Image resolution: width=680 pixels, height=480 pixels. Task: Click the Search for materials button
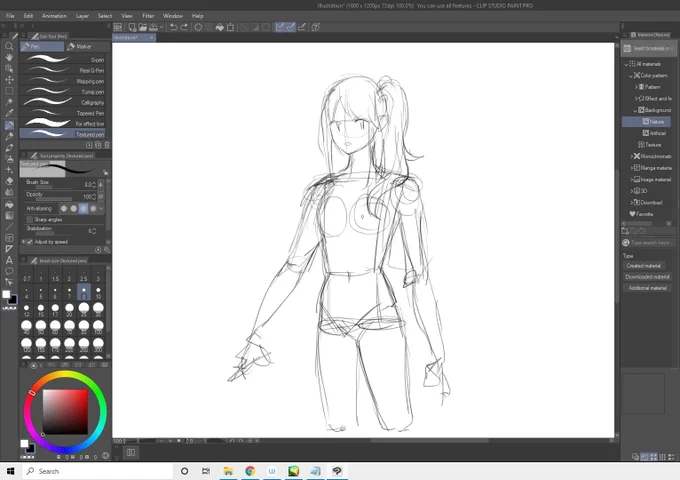pos(647,49)
